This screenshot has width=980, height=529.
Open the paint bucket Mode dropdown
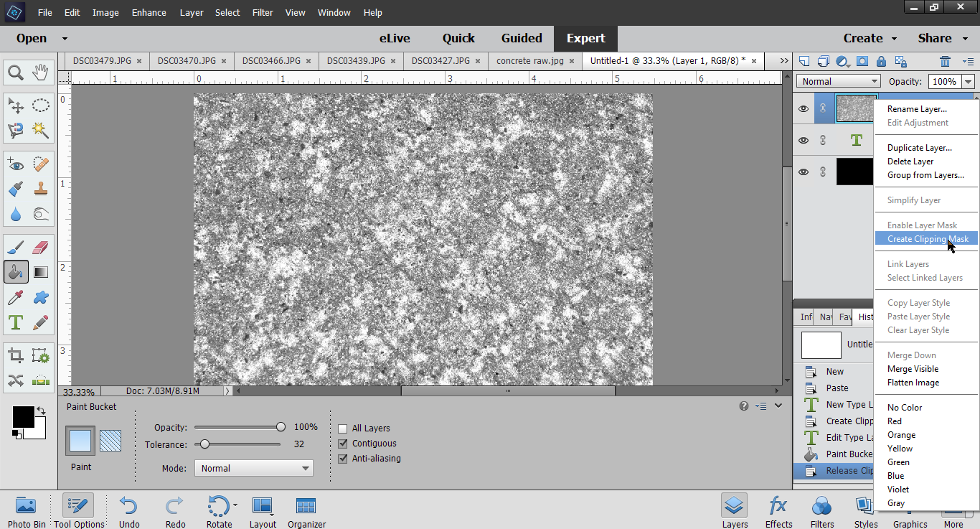point(253,468)
